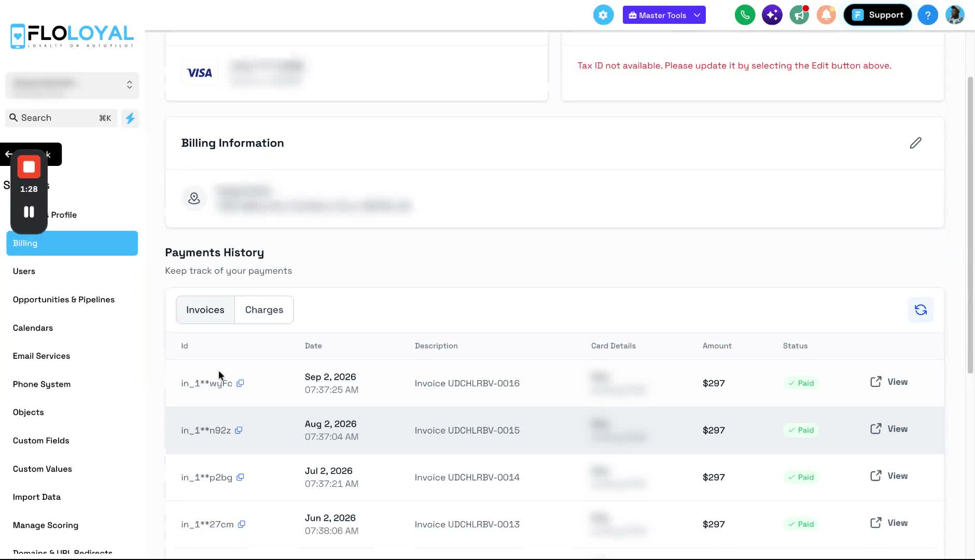Select the Billing sidebar item
The width and height of the screenshot is (975, 560).
click(x=72, y=243)
